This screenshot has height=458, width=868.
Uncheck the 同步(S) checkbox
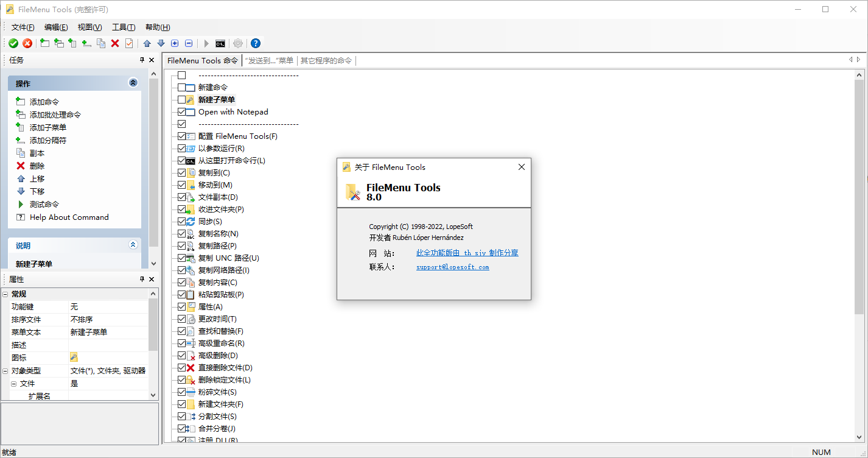[181, 222]
